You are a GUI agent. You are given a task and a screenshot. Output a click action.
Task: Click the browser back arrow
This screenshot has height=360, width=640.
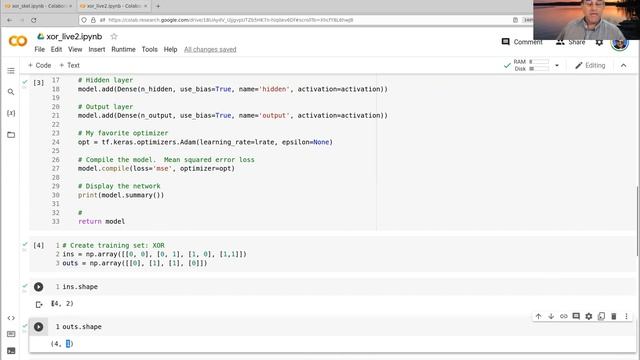pos(9,20)
